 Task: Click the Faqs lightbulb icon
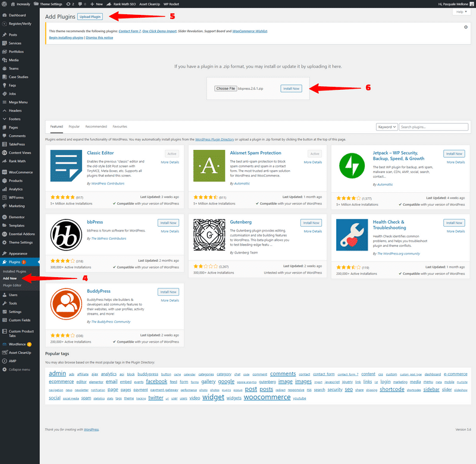tap(4, 86)
